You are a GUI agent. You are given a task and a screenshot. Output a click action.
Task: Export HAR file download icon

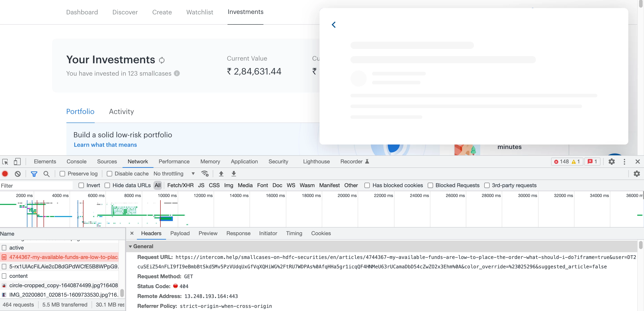pos(234,173)
